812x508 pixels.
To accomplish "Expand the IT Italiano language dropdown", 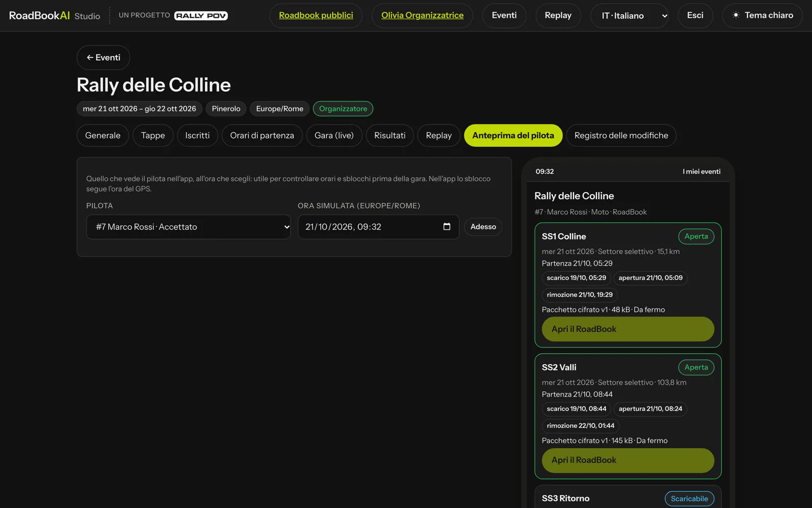I will pos(630,16).
